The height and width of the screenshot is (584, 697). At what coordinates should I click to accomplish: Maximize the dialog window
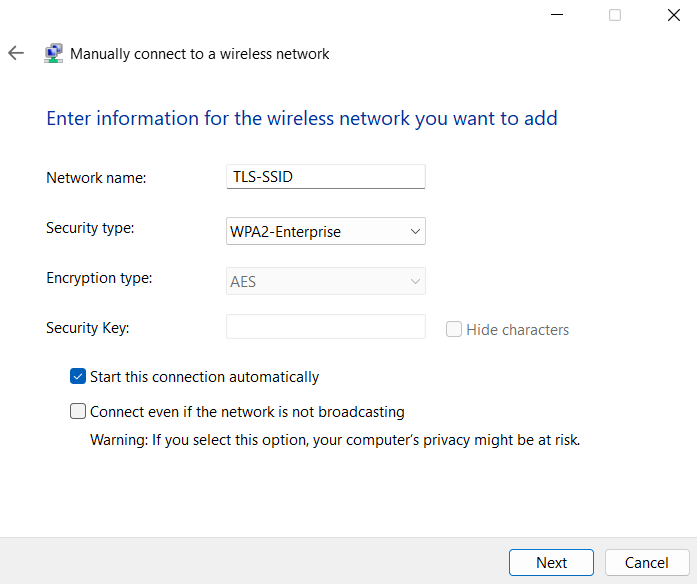pos(615,15)
